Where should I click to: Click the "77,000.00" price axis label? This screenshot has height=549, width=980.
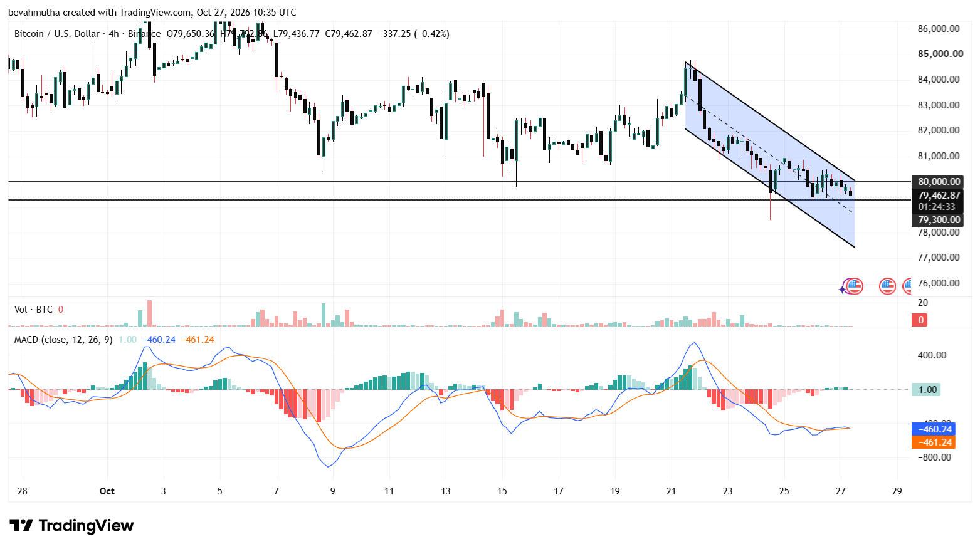tap(939, 258)
